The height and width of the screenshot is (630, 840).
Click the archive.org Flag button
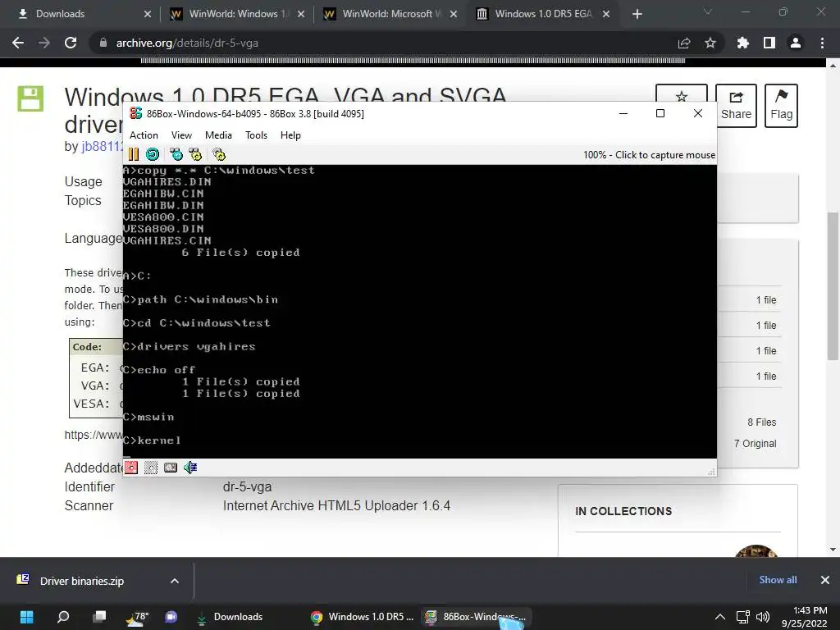click(x=781, y=106)
